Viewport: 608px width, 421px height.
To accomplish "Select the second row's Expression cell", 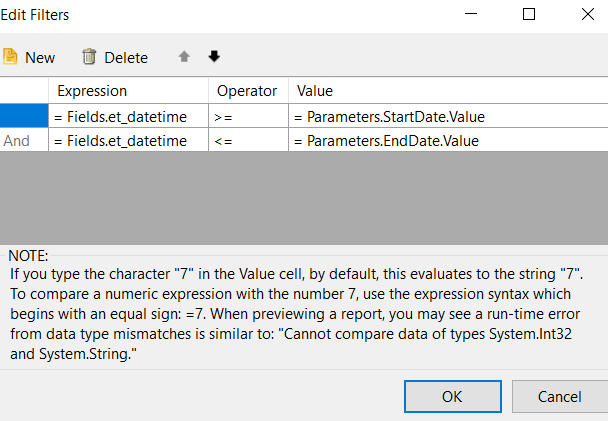I will (128, 141).
